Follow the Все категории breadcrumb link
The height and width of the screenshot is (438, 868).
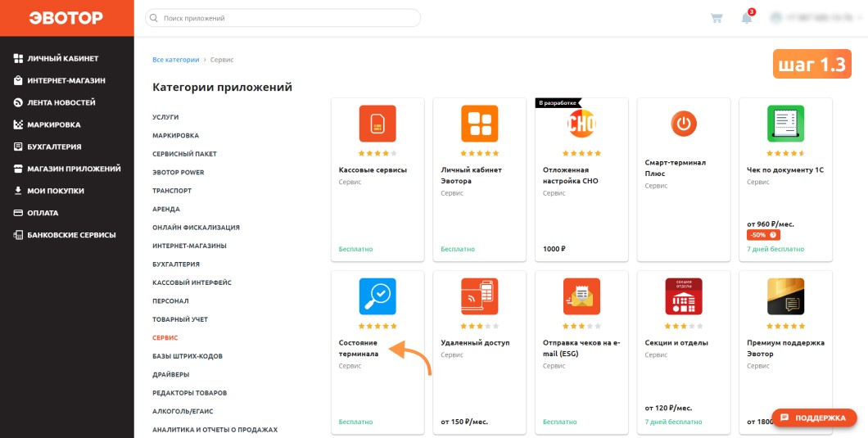point(175,60)
